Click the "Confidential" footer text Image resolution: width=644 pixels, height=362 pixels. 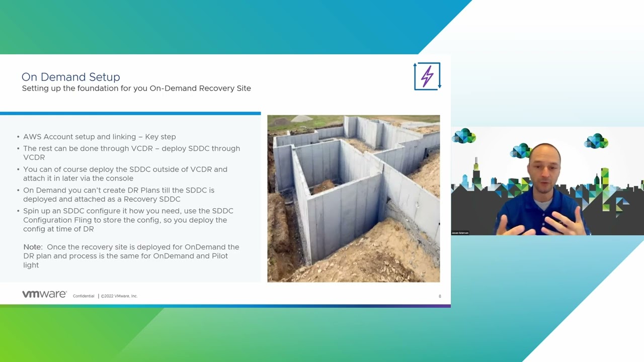[x=84, y=296]
